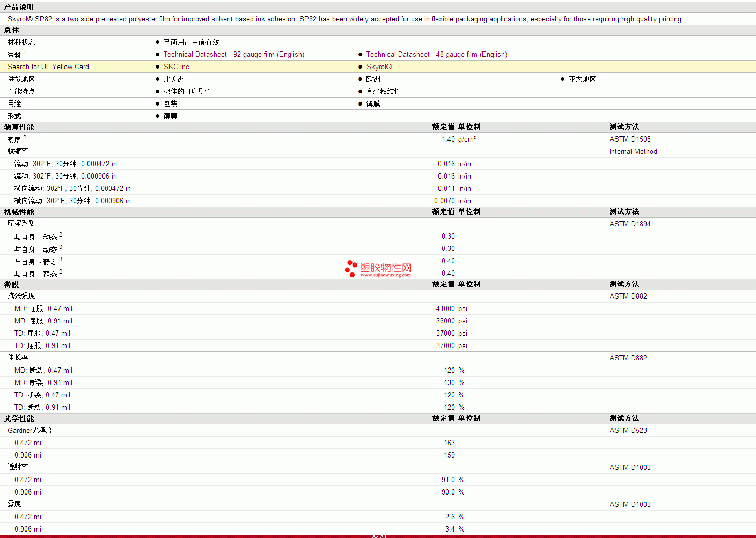Click the Internal Method test method text
This screenshot has height=538, width=756.
tap(633, 151)
